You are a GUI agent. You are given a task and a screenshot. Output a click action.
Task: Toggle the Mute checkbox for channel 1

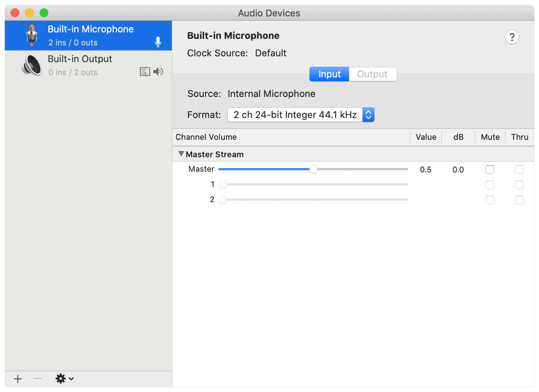coord(490,185)
